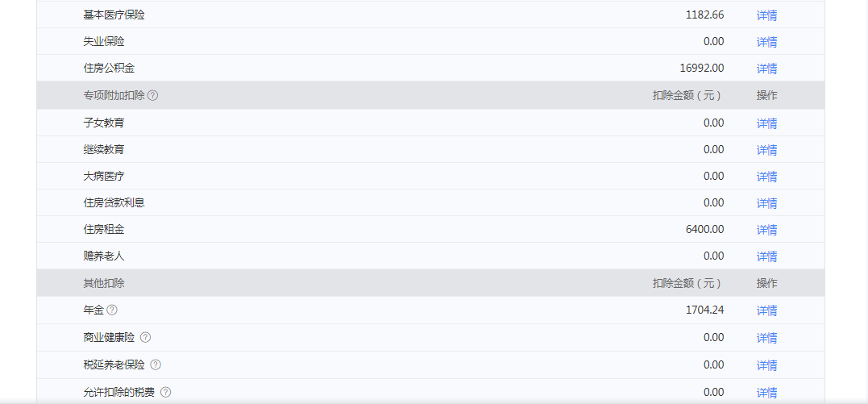868x404 pixels.
Task: Click help icon beside 商业健康险
Action: [146, 337]
